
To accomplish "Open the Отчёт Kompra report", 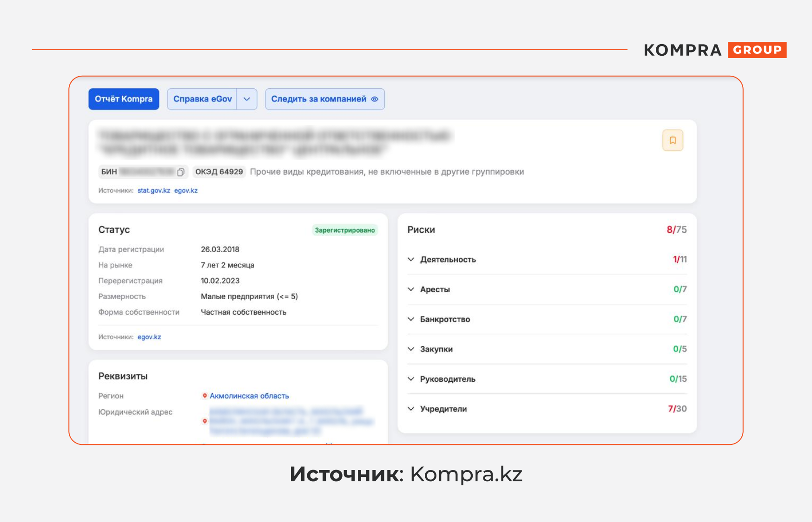I will 124,99.
